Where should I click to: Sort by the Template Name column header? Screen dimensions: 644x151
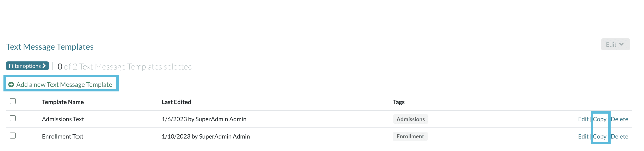(63, 102)
